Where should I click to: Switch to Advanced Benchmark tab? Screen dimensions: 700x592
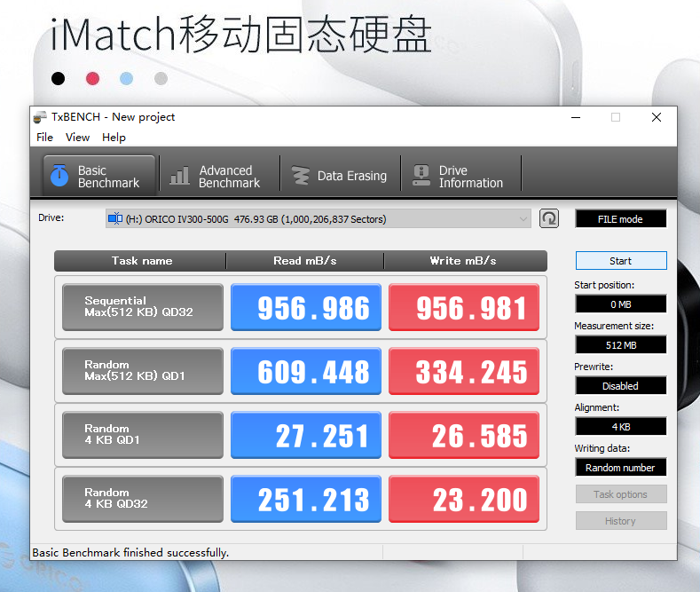click(x=220, y=176)
